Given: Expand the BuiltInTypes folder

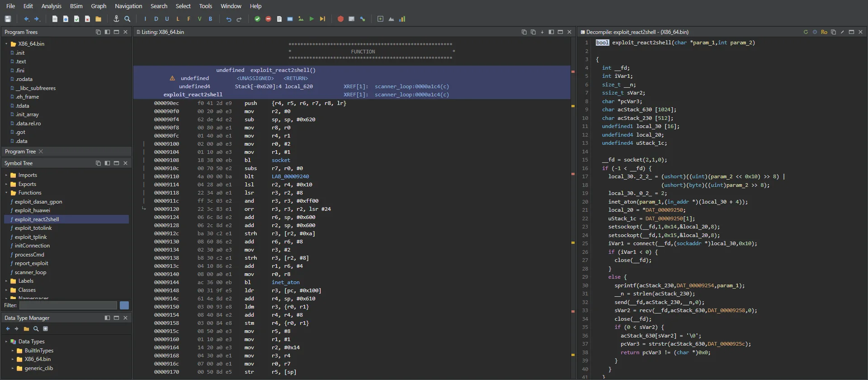Looking at the screenshot, I should point(13,351).
